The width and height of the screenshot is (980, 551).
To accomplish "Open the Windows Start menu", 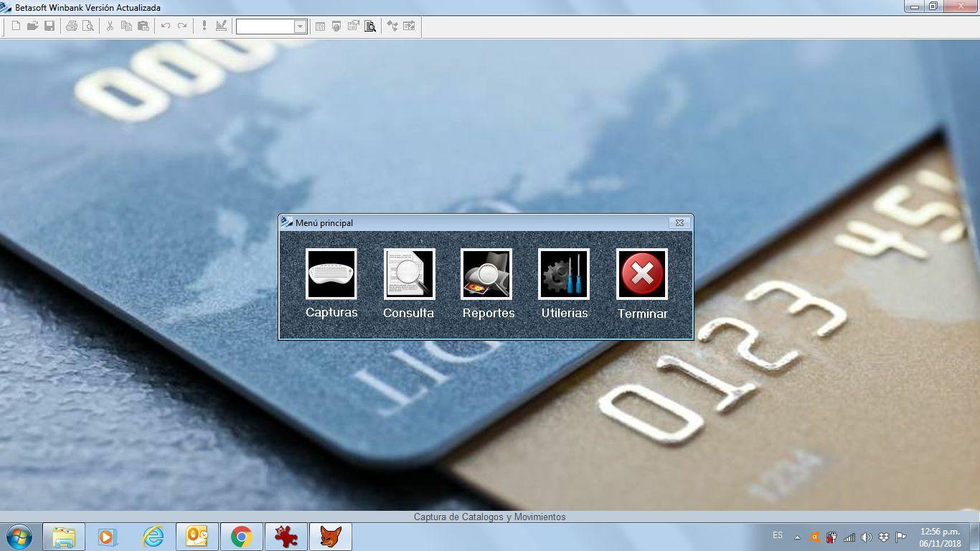I will [19, 537].
